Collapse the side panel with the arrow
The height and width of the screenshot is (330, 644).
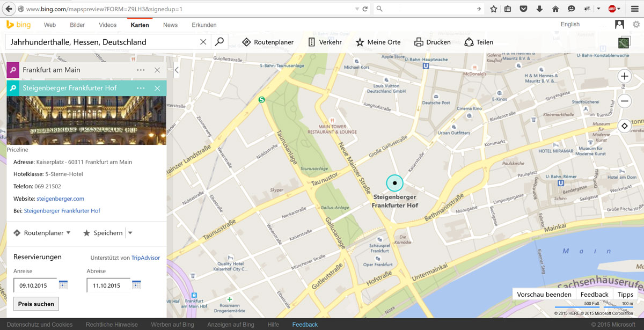coord(177,70)
